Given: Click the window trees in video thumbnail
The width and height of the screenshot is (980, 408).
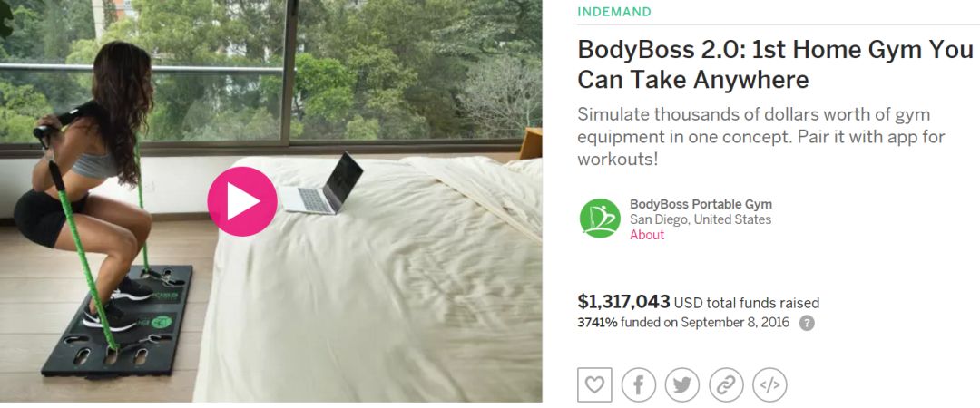Looking at the screenshot, I should click(x=413, y=69).
